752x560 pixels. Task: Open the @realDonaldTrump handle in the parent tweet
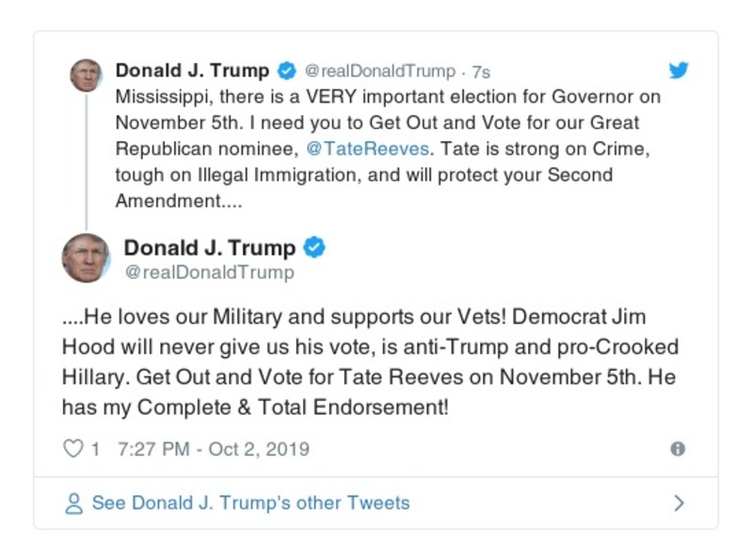(x=380, y=72)
